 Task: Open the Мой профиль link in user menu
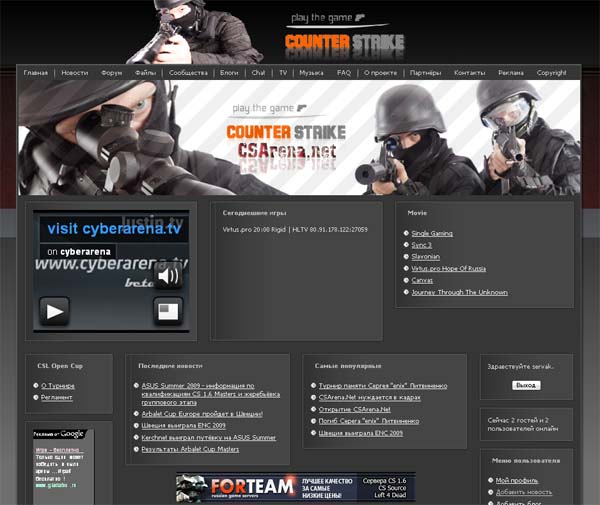517,481
